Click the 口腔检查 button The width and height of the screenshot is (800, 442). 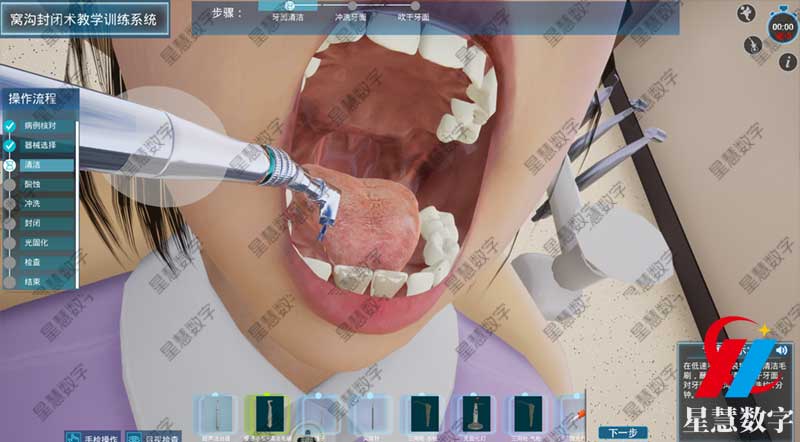[154, 437]
